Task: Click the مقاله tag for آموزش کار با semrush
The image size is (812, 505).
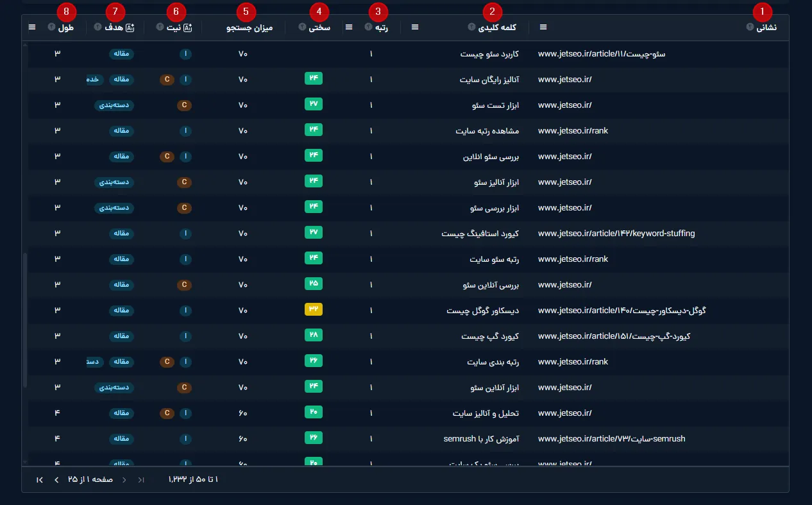Action: tap(121, 439)
